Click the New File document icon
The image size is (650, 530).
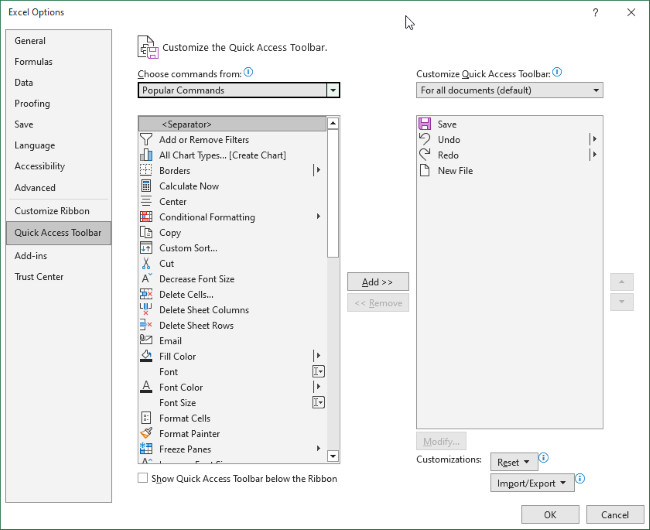(x=424, y=171)
